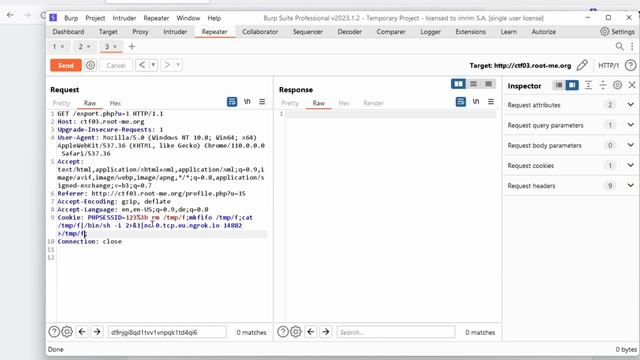
Task: Choose combined tab layout icon
Action: point(489,84)
